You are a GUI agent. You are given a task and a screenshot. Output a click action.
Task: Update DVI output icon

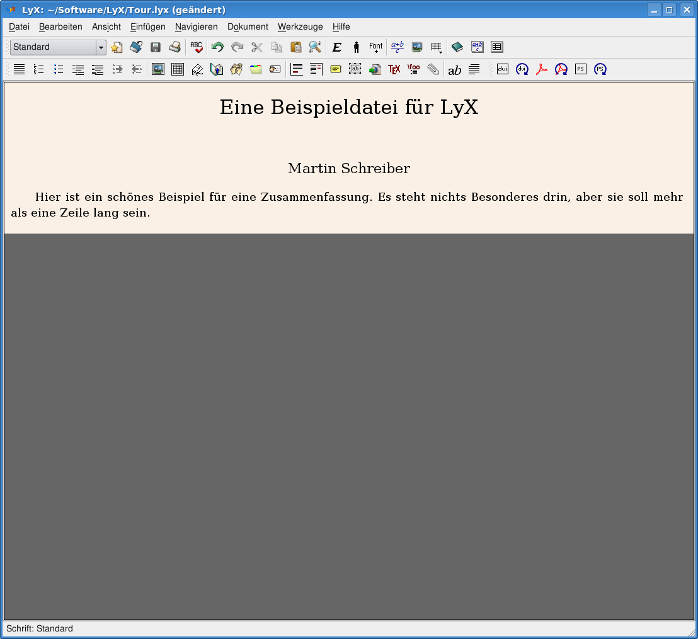522,69
